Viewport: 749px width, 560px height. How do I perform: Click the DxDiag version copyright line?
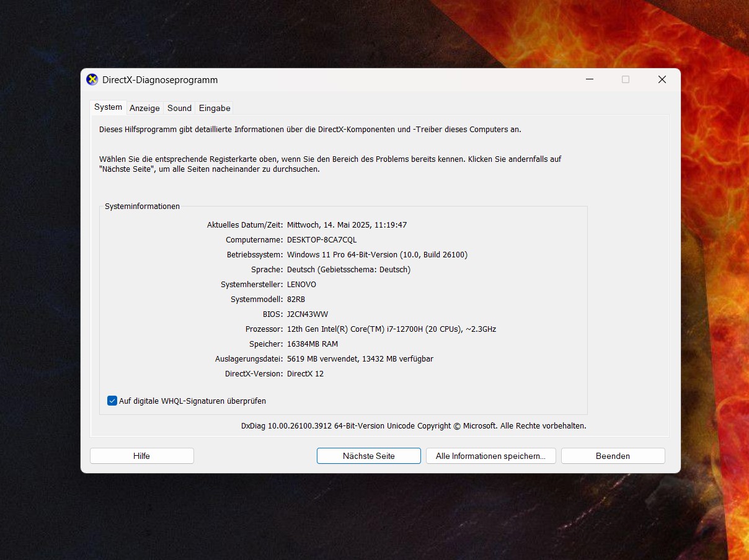pos(413,425)
